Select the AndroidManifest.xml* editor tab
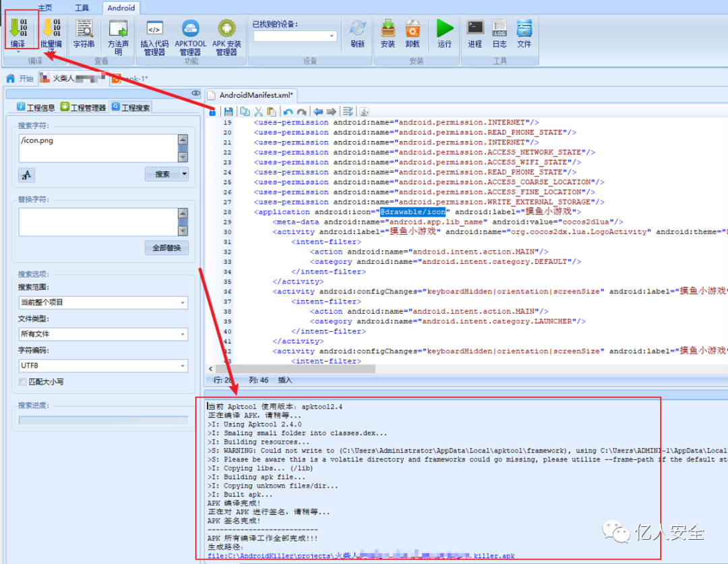 coord(251,95)
